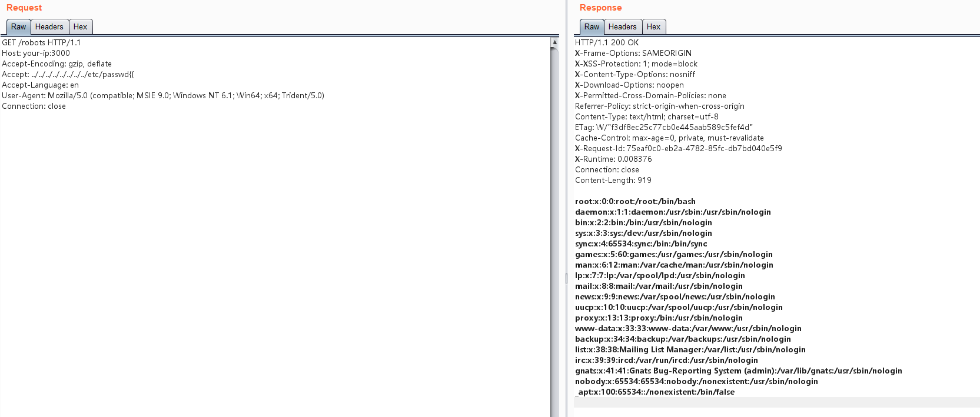
Task: Click the User-Agent Mozilla/5.0 line
Action: 163,96
